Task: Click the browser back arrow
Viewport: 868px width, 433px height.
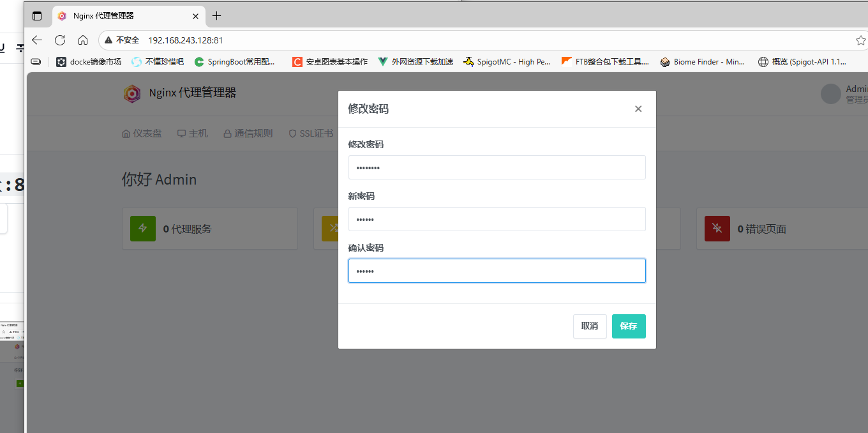Action: 37,40
